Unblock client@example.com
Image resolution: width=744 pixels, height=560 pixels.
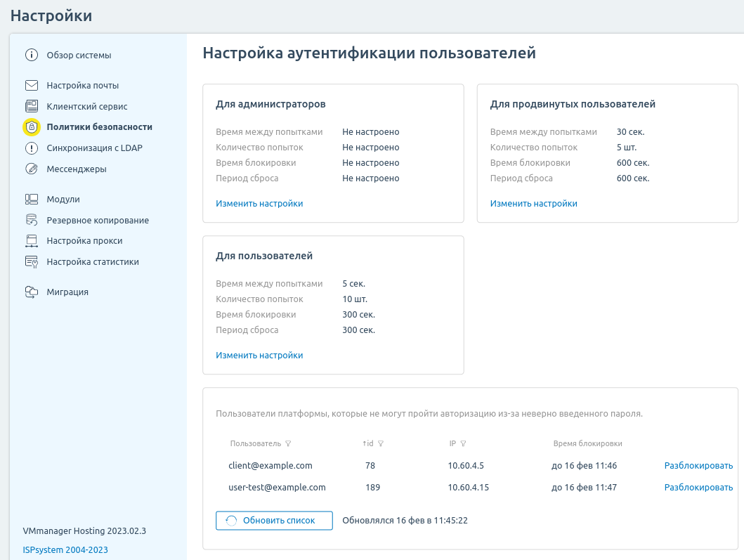click(698, 466)
